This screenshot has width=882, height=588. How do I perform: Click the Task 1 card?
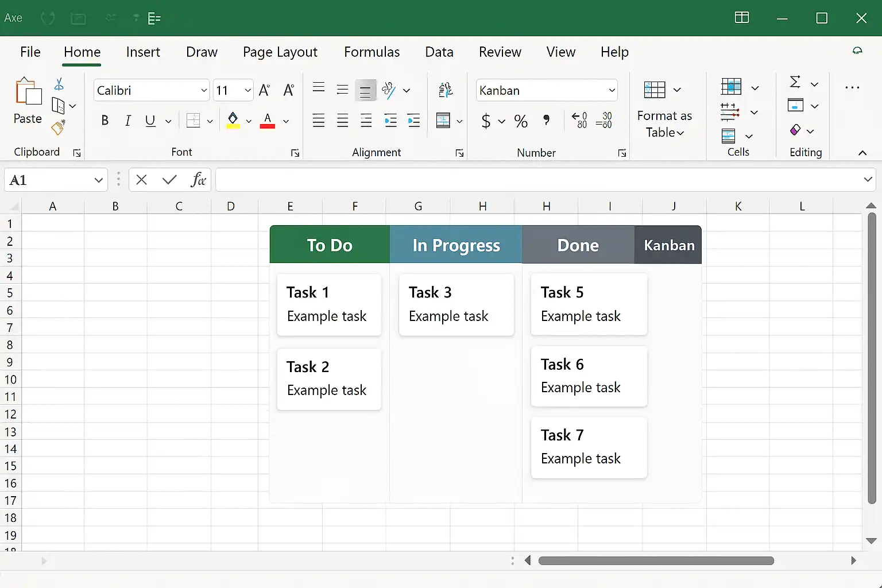(329, 304)
